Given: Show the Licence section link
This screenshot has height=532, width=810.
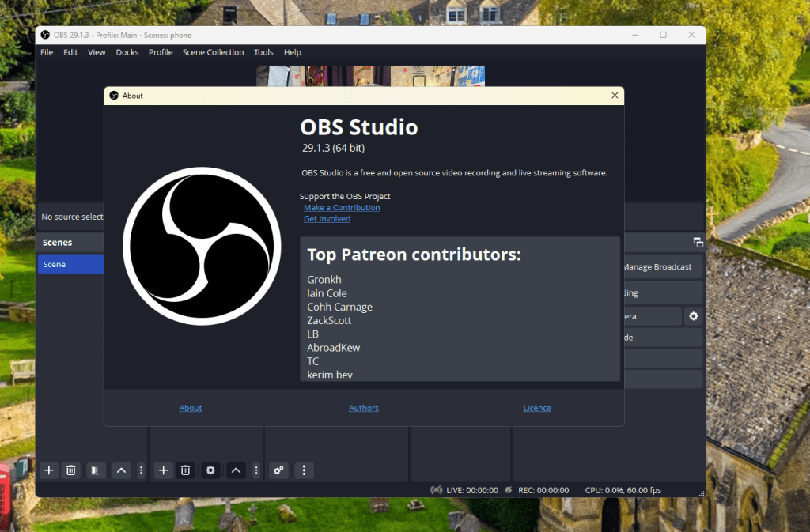Looking at the screenshot, I should coord(537,408).
